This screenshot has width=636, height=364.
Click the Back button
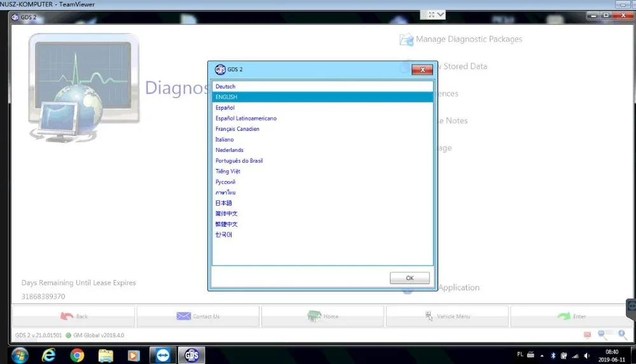(x=73, y=316)
